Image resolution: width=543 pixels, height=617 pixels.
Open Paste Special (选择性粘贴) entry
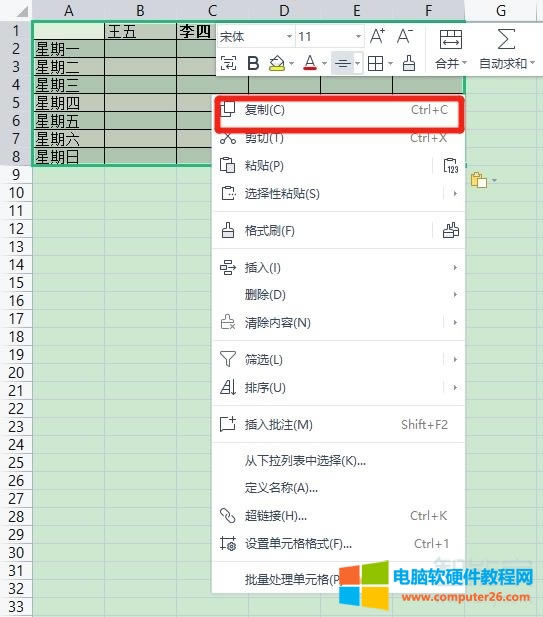tap(339, 194)
